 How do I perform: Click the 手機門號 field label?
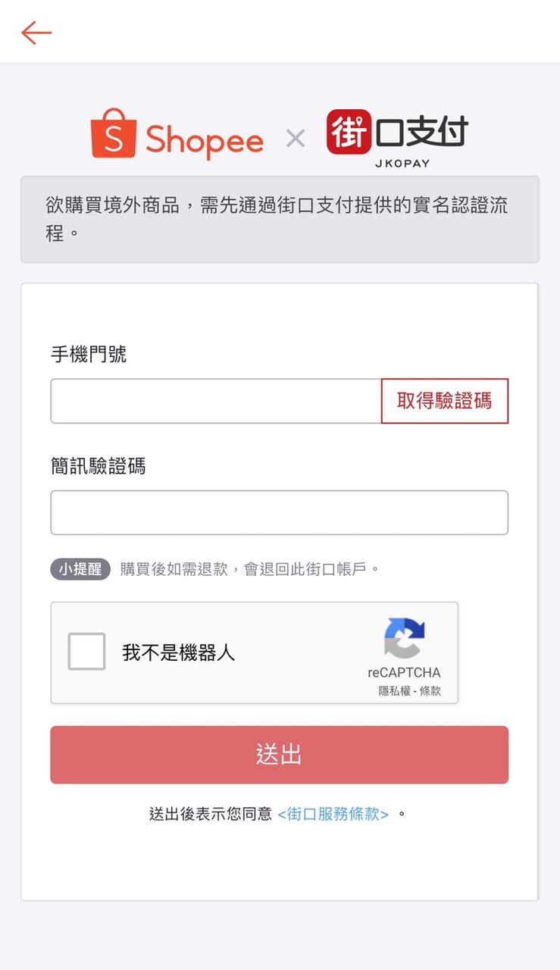tap(89, 354)
